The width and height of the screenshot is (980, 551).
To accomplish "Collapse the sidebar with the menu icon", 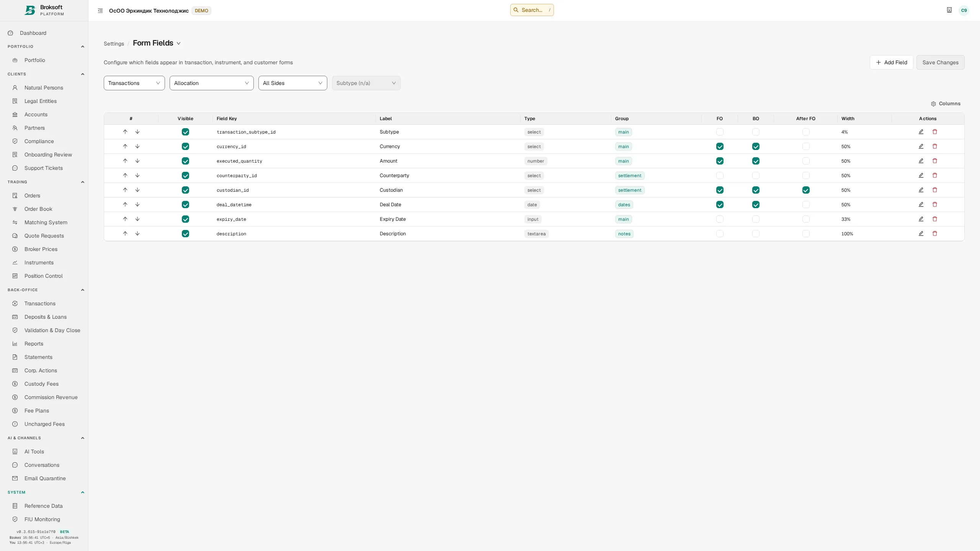I will (x=100, y=11).
